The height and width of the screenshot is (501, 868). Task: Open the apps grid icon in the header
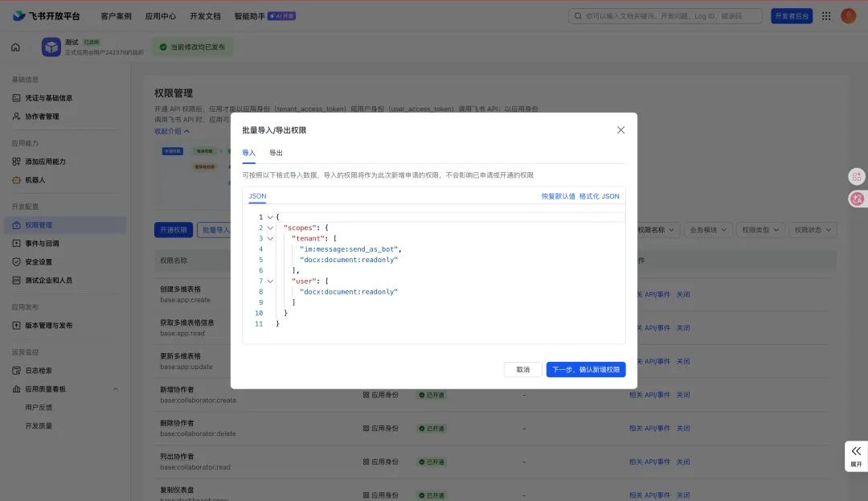tap(826, 16)
